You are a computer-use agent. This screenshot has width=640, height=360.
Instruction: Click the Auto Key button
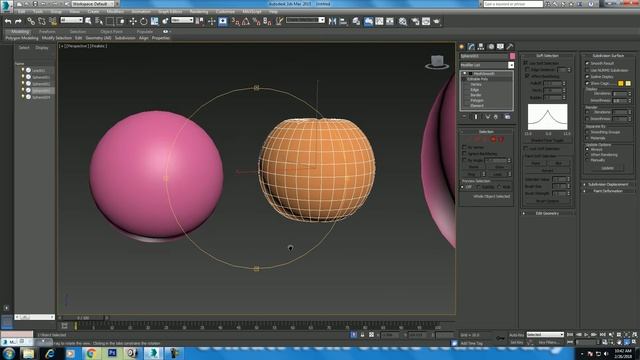[516, 335]
